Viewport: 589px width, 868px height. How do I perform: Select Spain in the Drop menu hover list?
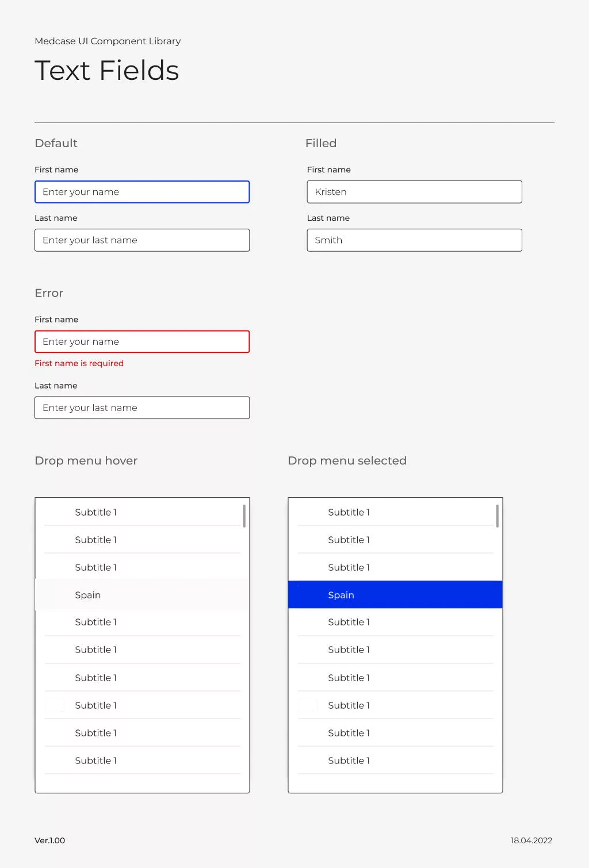tap(142, 595)
